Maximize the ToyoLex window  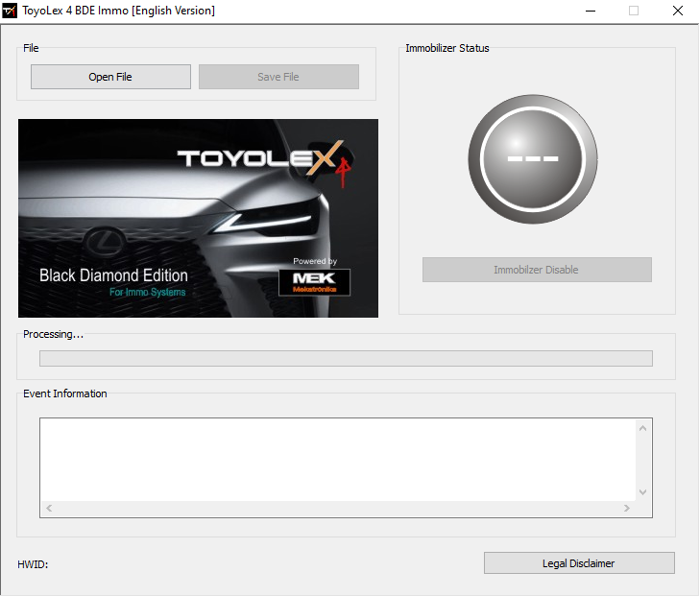tap(634, 11)
